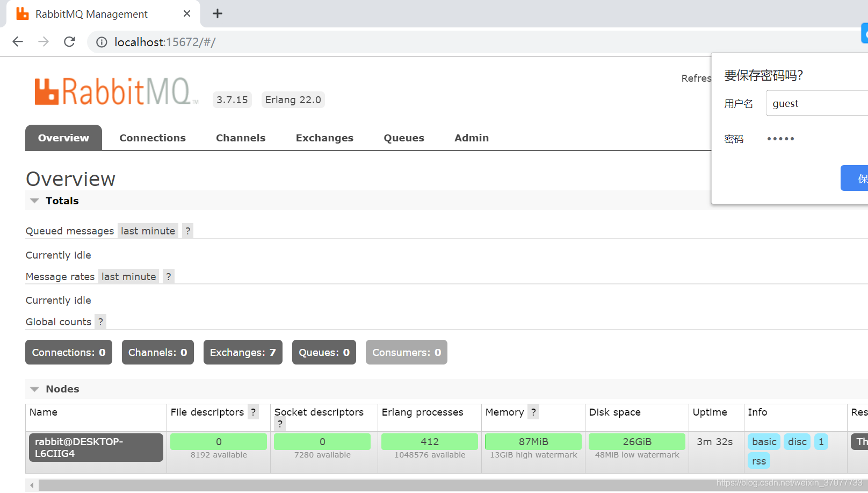Click the 13GiB high watermark text
868x493 pixels.
coord(533,455)
